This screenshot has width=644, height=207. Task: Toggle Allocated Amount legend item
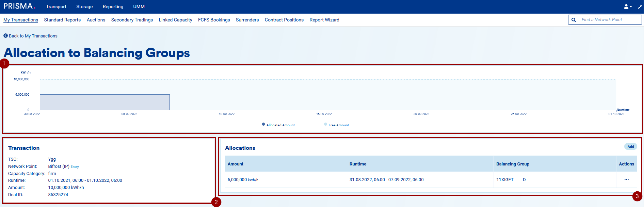[278, 125]
